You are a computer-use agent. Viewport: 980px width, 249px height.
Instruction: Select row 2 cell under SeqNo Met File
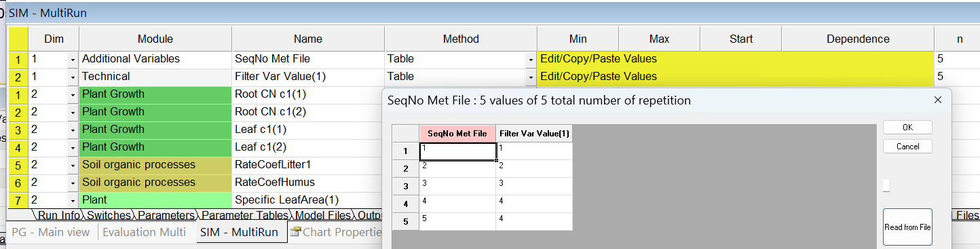457,169
